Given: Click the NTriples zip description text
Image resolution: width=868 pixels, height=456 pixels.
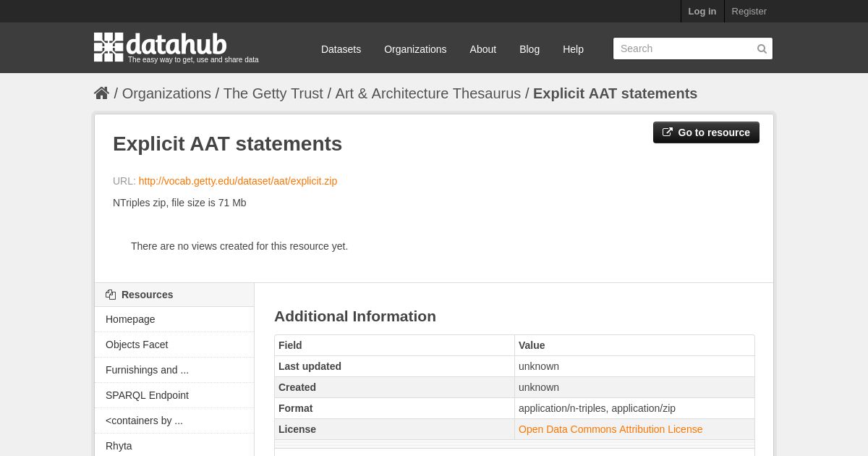Looking at the screenshot, I should [x=179, y=203].
